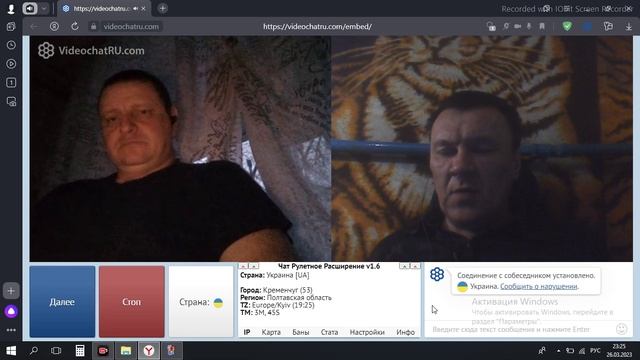Click the Регион: Полтавская область line
The width and height of the screenshot is (640, 360).
point(286,298)
